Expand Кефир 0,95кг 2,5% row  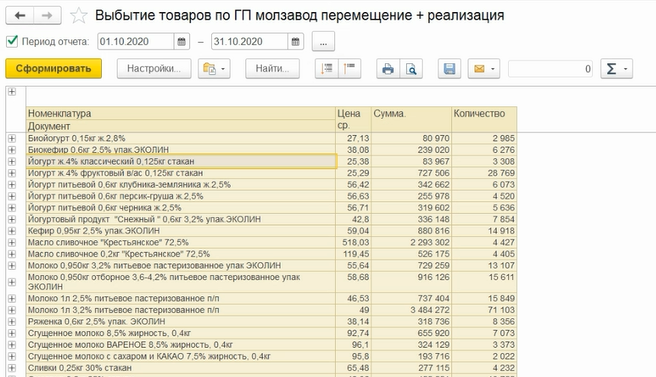(x=12, y=231)
